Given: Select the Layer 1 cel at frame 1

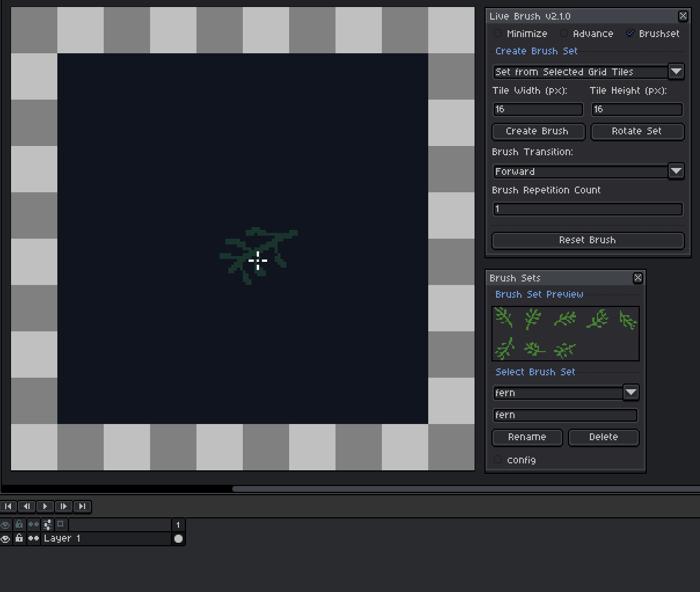Looking at the screenshot, I should 178,539.
